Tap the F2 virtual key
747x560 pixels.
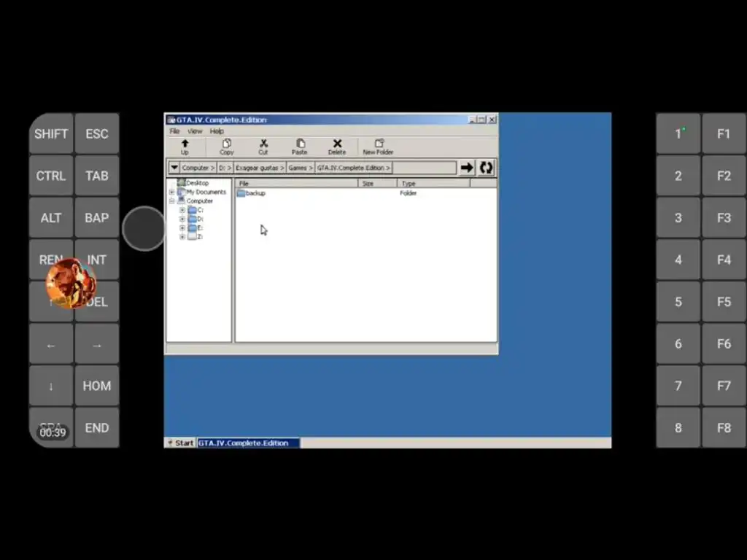click(724, 176)
